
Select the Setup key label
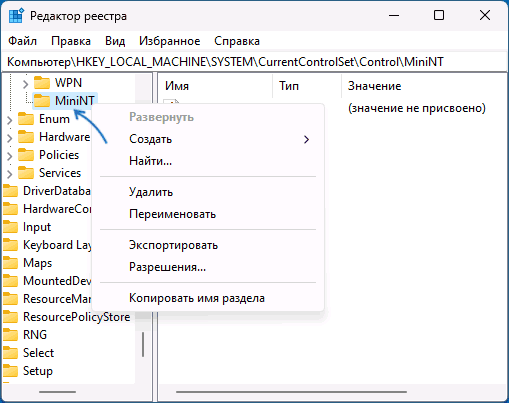click(38, 371)
